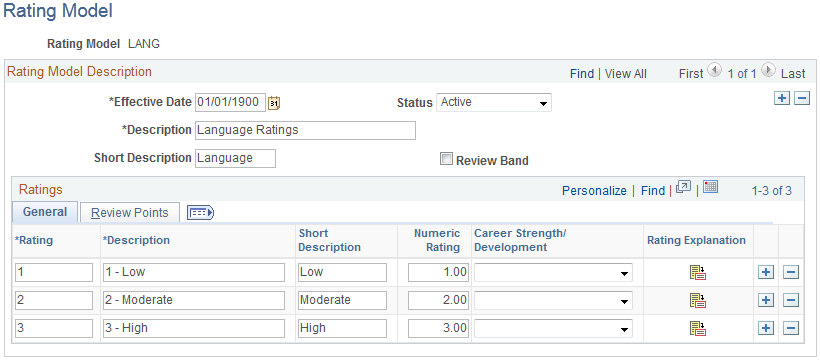Open Ratings grid in new window
Screen dimensions: 820x360
684,187
